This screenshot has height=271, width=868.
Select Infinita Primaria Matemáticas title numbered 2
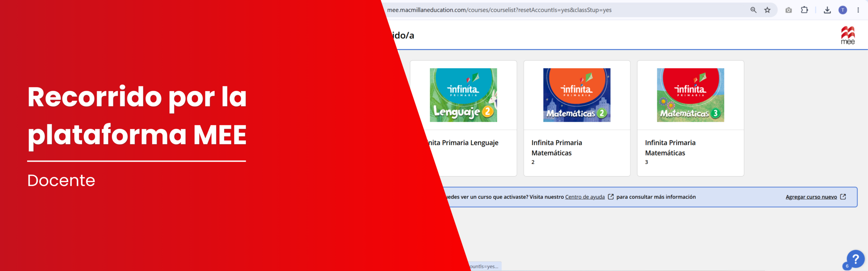click(557, 148)
